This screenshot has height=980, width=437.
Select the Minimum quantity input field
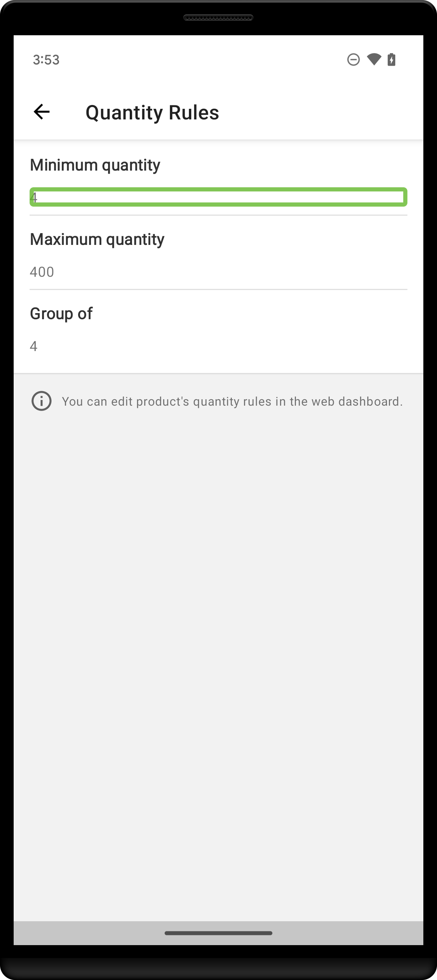(218, 197)
